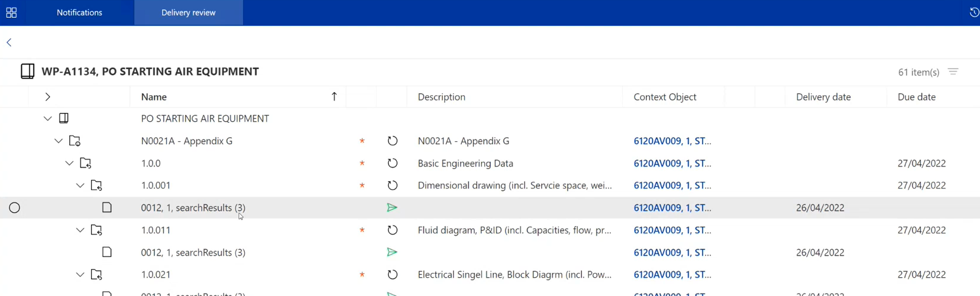Image resolution: width=980 pixels, height=296 pixels.
Task: Click refresh status icon in 1.0.011 row
Action: (392, 230)
